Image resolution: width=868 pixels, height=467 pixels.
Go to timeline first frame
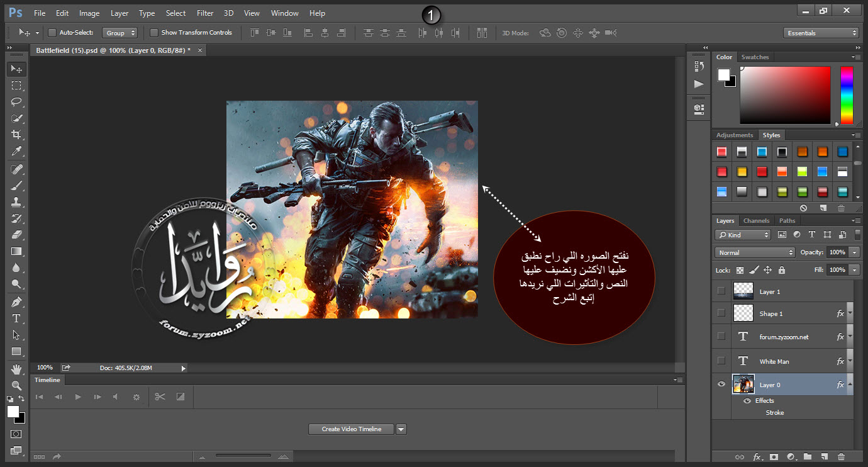click(39, 397)
